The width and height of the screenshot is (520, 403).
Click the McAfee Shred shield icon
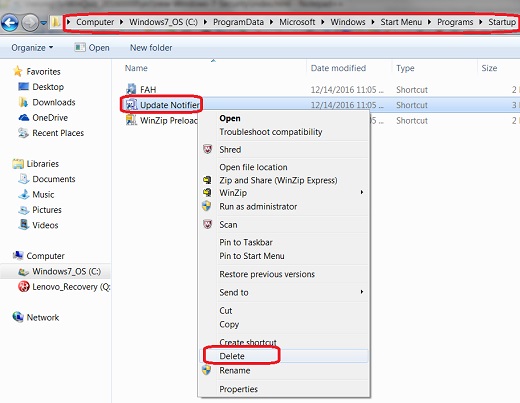click(x=207, y=149)
